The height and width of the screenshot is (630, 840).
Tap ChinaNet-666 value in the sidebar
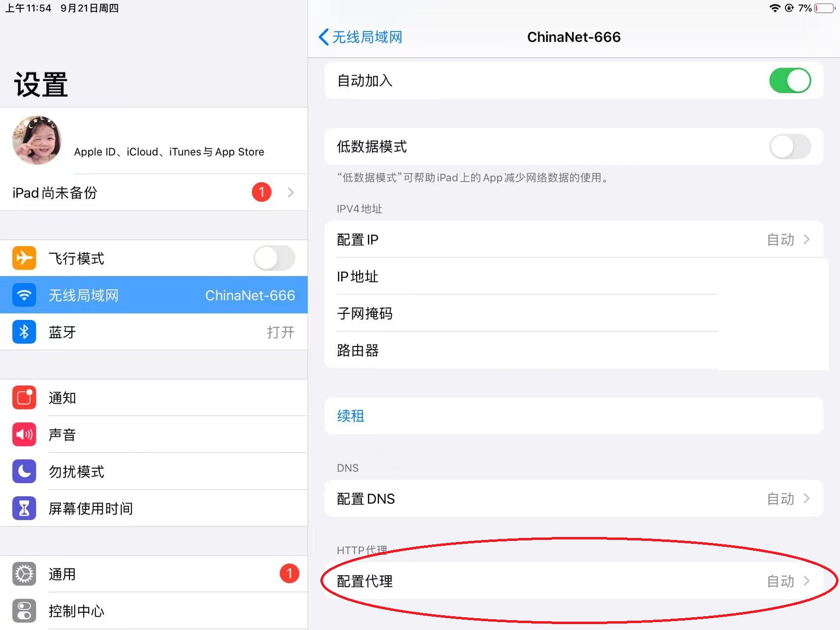pos(250,295)
